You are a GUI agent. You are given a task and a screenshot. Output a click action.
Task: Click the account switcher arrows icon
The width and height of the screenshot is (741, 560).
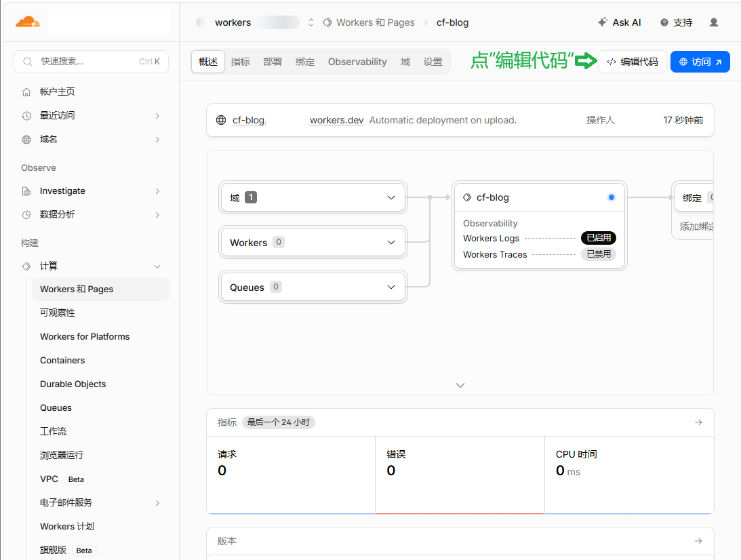(311, 22)
